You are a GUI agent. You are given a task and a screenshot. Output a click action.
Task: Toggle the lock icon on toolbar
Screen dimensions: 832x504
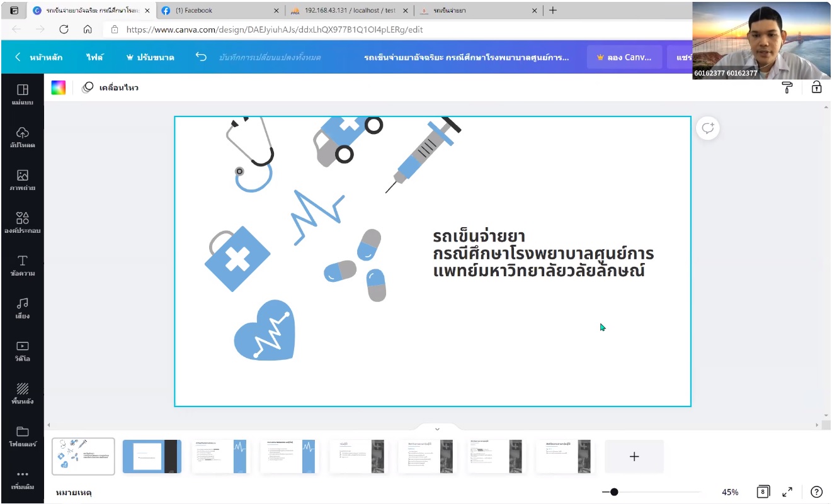[816, 87]
